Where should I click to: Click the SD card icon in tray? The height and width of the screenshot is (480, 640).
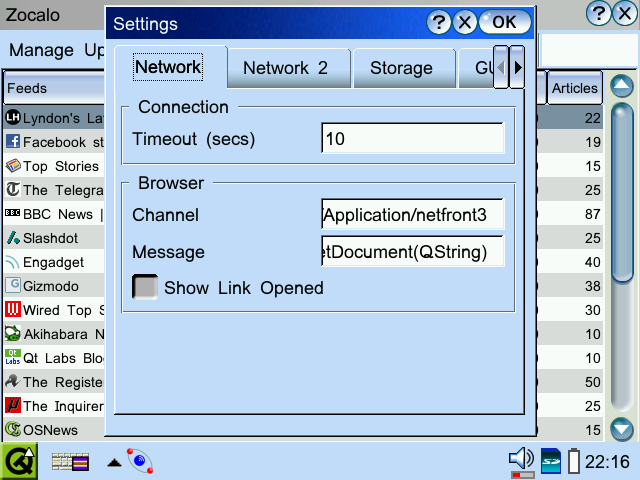tap(551, 461)
